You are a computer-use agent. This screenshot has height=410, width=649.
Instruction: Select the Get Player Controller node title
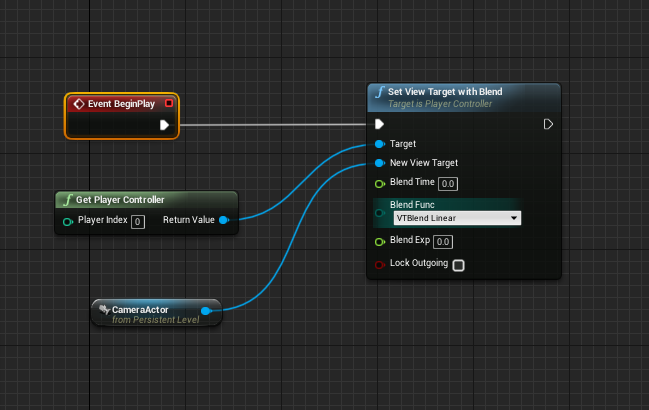[120, 200]
